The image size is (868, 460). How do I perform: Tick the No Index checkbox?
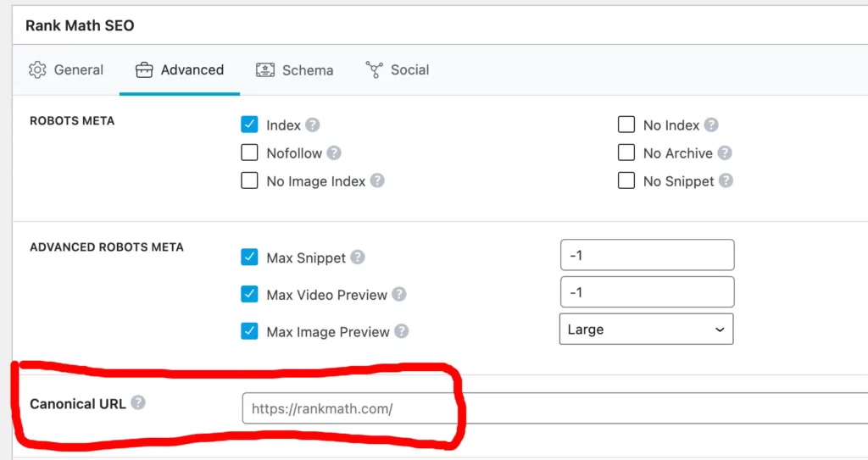coord(626,125)
